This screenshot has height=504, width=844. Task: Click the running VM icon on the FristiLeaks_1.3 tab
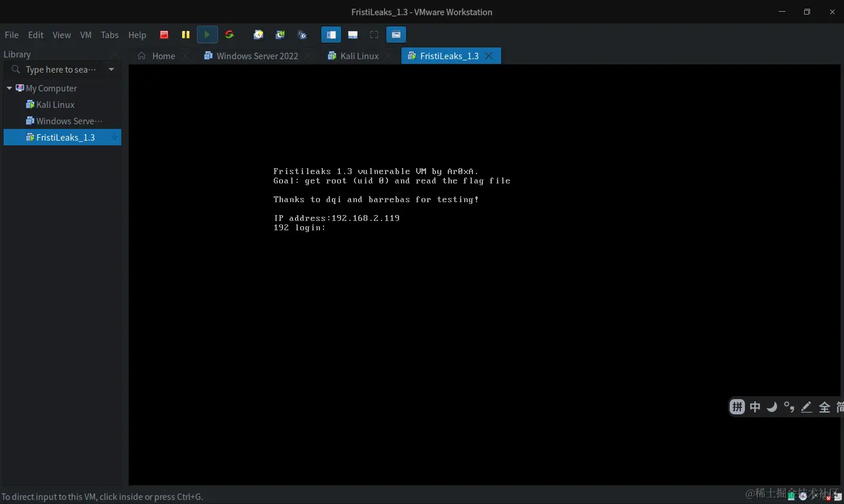(411, 56)
